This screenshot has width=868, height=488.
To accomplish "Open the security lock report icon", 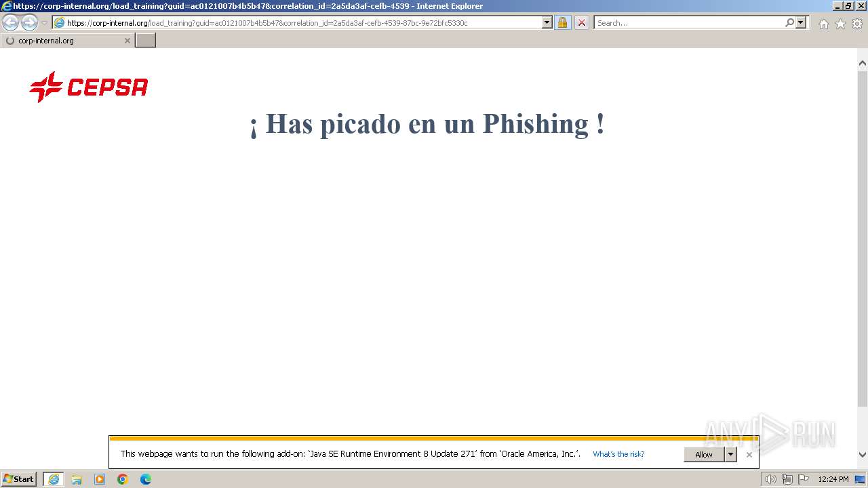I will pos(562,23).
